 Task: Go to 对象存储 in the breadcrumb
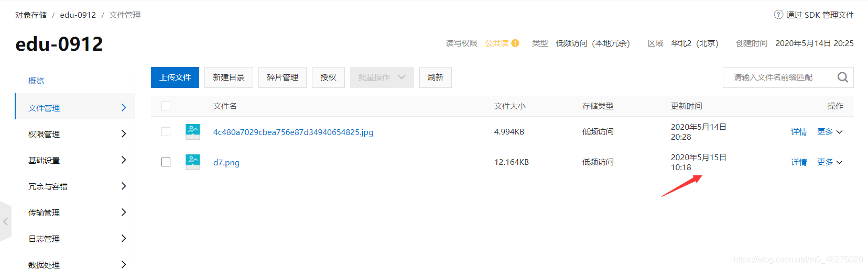pyautogui.click(x=31, y=15)
